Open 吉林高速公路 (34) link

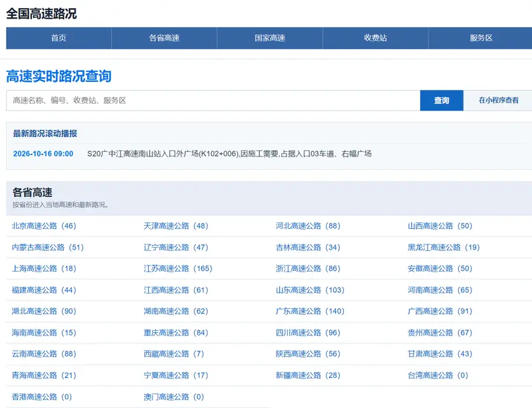pos(308,248)
